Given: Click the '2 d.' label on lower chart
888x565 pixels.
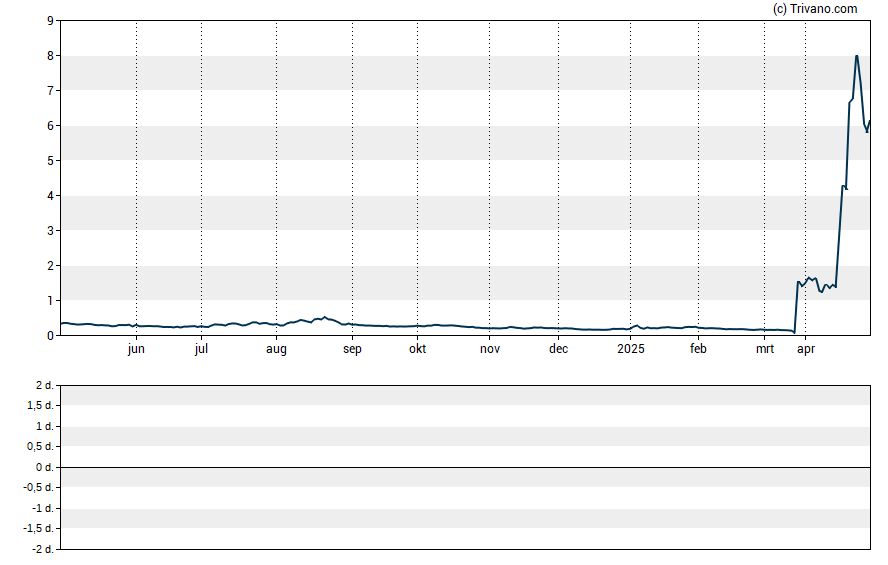Looking at the screenshot, I should 44,386.
